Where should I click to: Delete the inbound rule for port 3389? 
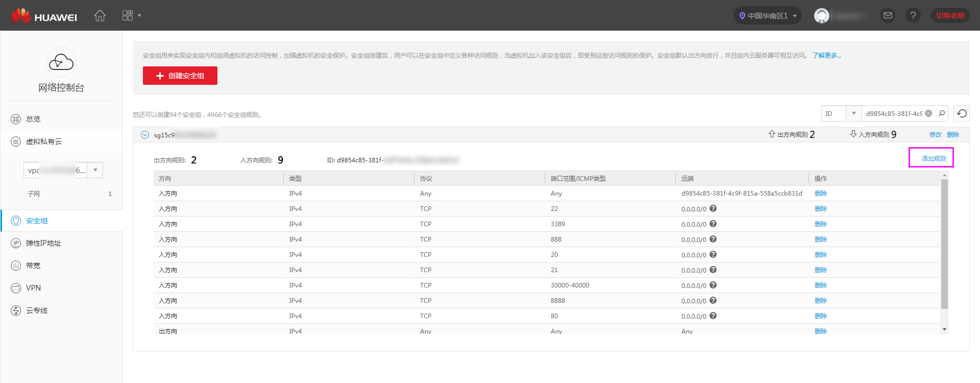[820, 224]
